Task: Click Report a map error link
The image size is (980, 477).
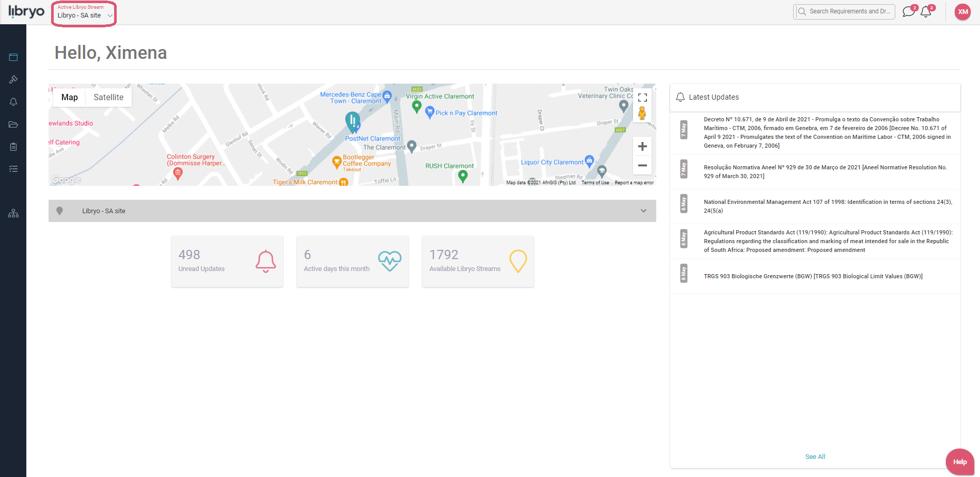Action: (x=634, y=183)
